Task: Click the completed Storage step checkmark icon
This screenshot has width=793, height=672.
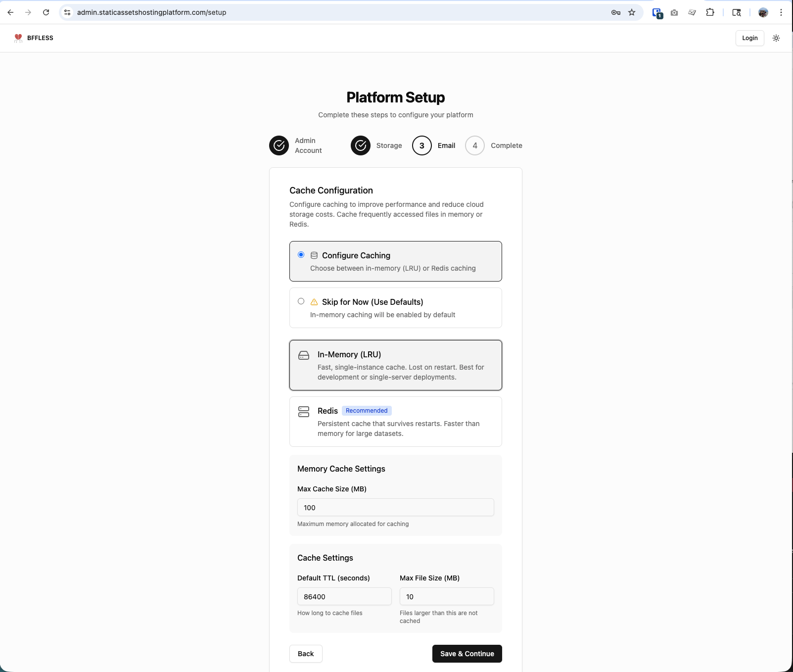Action: coord(361,145)
